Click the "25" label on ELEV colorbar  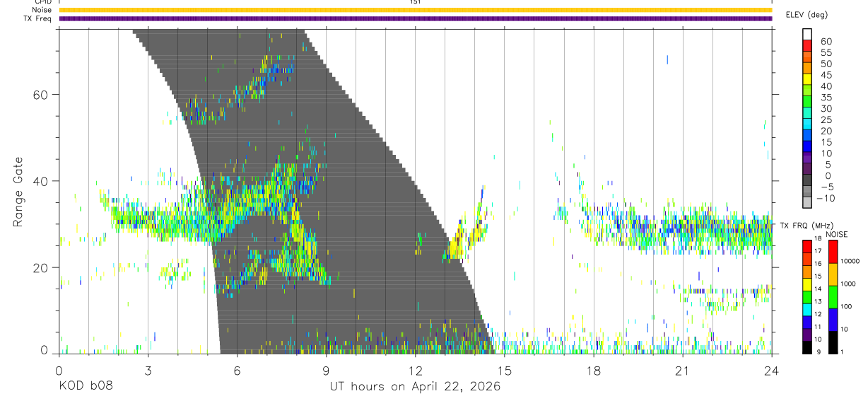[826, 120]
